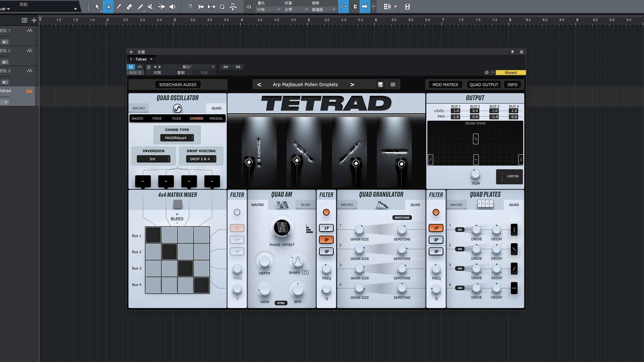The height and width of the screenshot is (362, 644).
Task: Click the Quad AM waveform icon
Action: pos(282,204)
